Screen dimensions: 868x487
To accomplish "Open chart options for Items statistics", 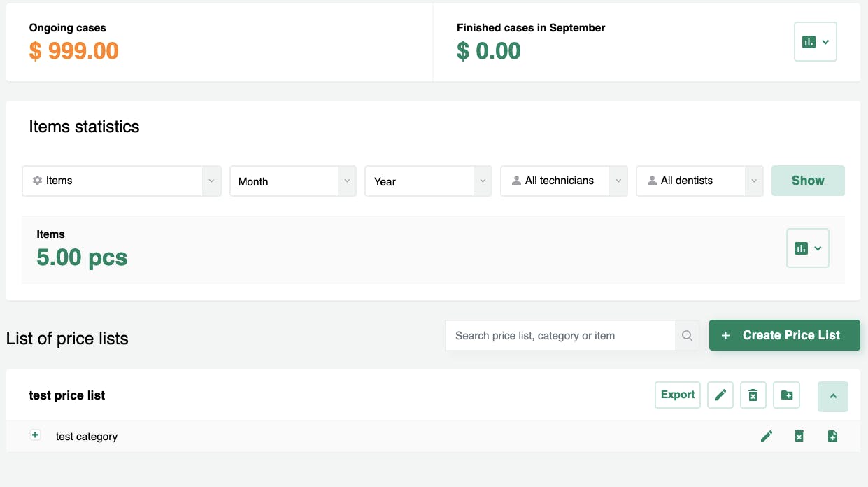I will click(808, 248).
